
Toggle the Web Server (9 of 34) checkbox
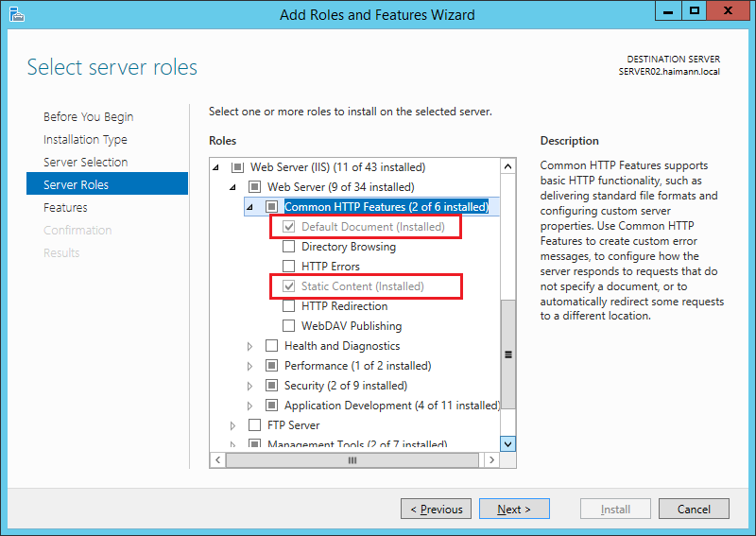pos(254,187)
